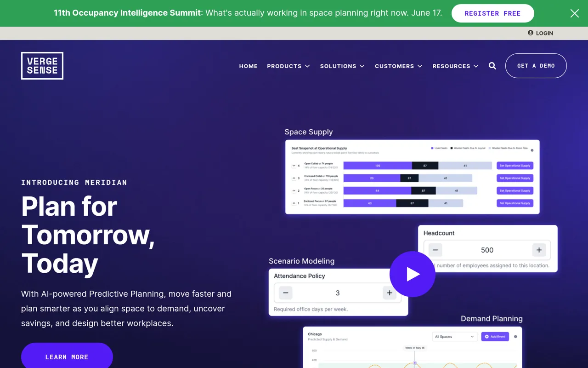
Task: Set Operational Supply for Open Focus row
Action: (x=515, y=190)
